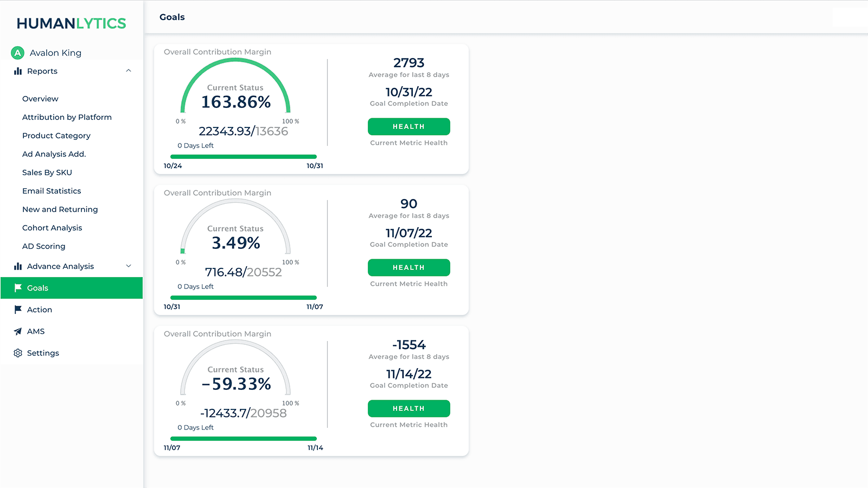Expand the Advance Analysis section
This screenshot has width=868, height=488.
[x=129, y=266]
